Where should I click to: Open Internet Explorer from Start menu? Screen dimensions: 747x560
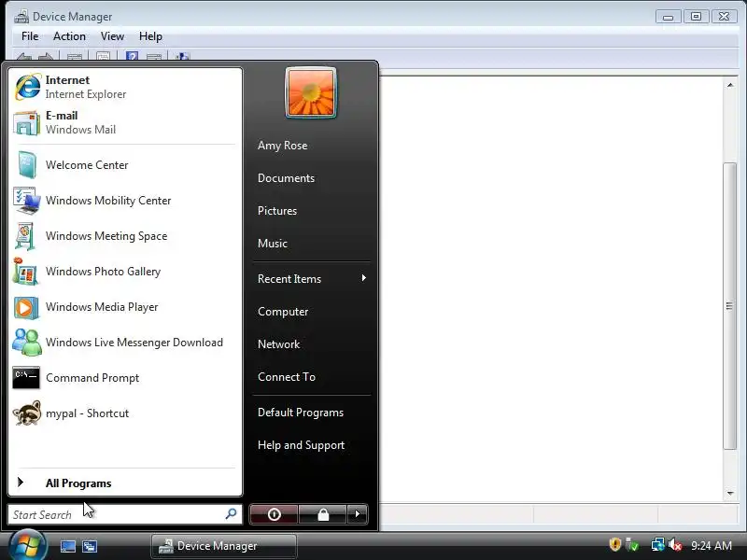tap(125, 87)
